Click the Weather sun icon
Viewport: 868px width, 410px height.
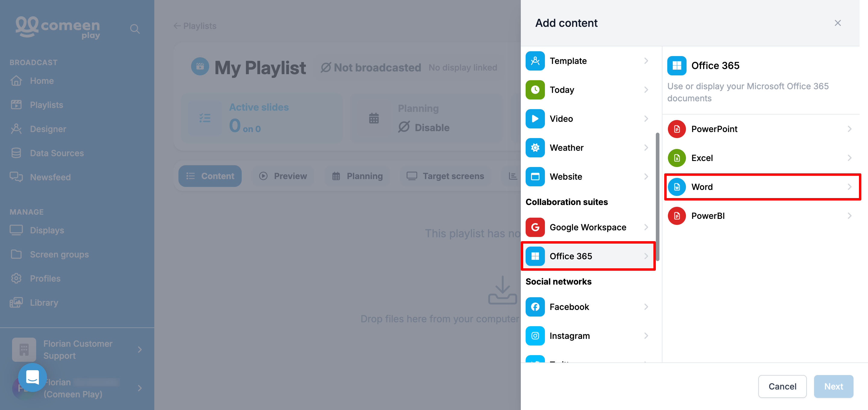click(x=535, y=148)
